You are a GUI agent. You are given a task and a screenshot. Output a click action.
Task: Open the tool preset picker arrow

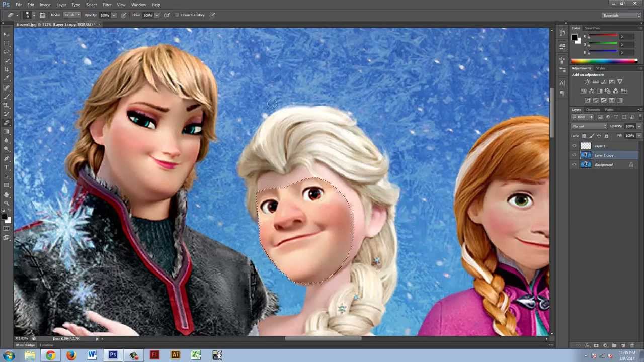pyautogui.click(x=18, y=15)
